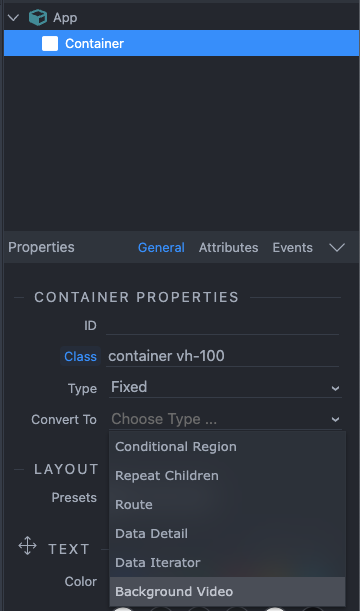Click the move arrows icon beside TEXT
This screenshot has height=611, width=360.
28,545
